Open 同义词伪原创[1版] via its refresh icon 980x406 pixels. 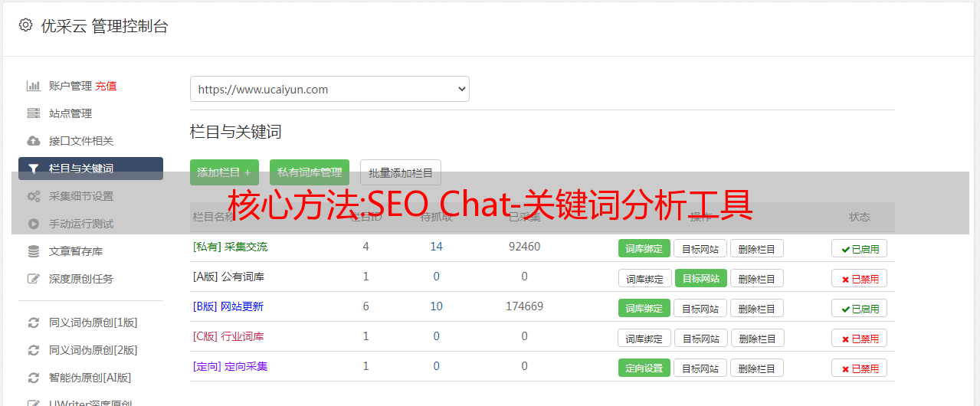point(33,323)
